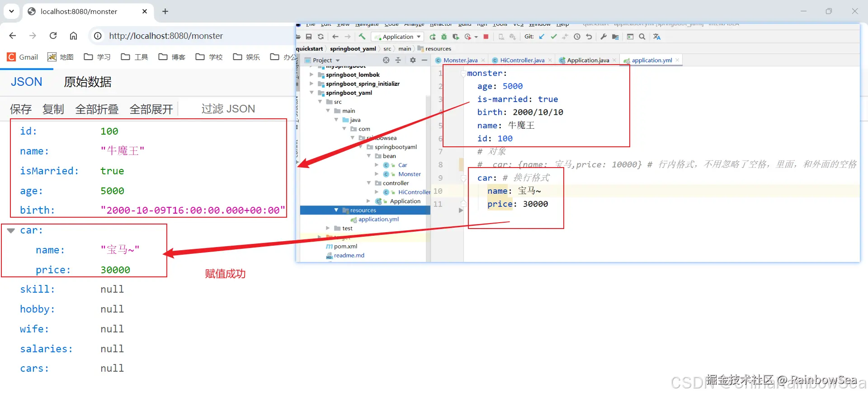Open the Project view selector dropdown

322,60
